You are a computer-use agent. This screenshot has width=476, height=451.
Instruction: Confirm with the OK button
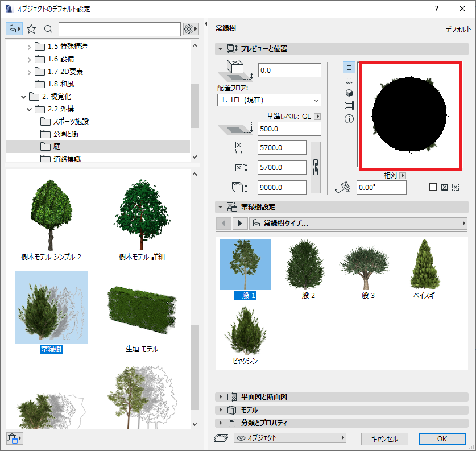[442, 439]
